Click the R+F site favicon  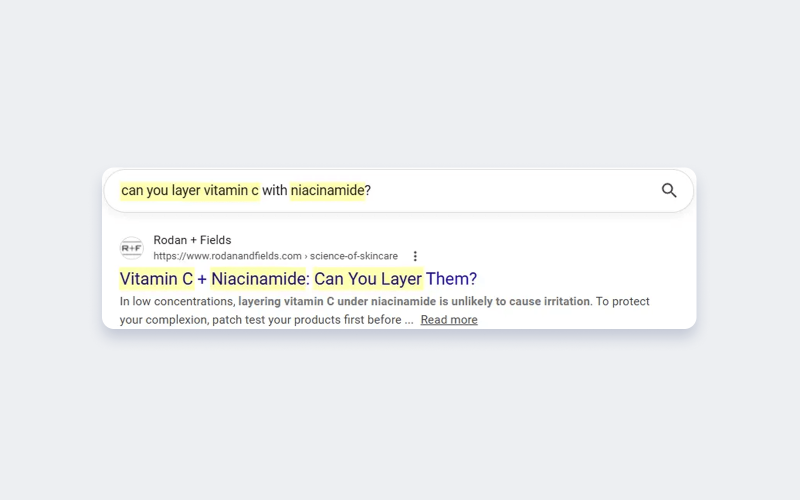click(132, 248)
